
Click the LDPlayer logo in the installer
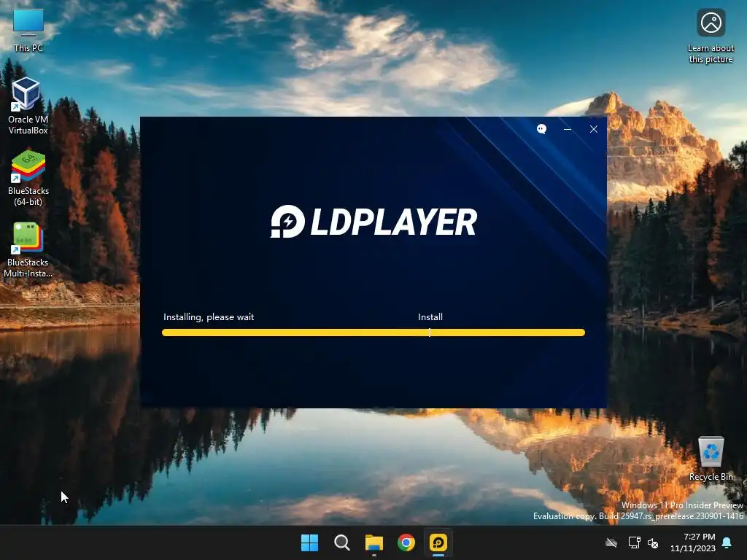point(374,222)
